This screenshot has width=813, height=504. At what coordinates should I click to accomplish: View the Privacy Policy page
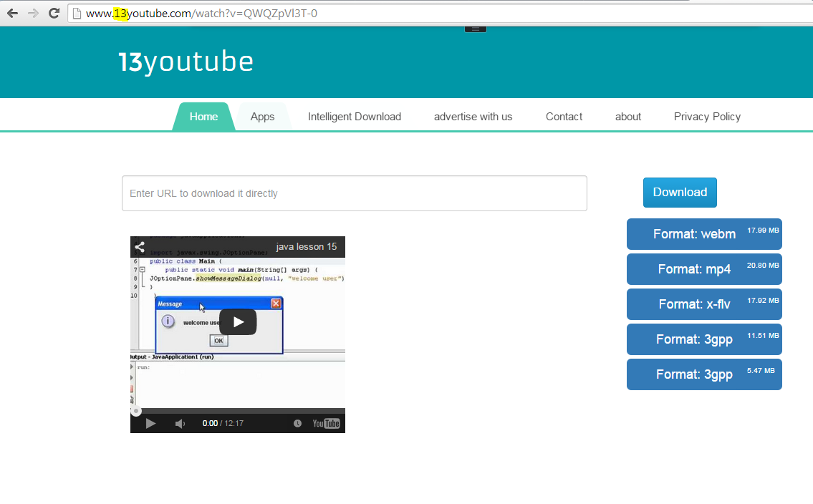point(707,117)
